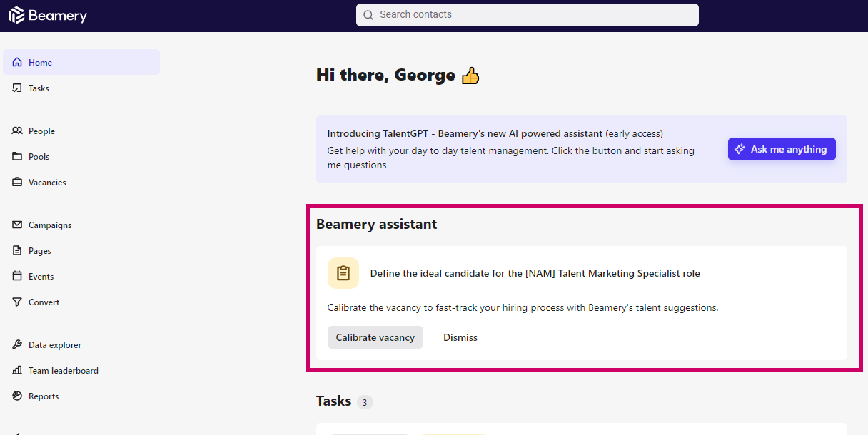Open the Convert section
This screenshot has width=868, height=435.
pyautogui.click(x=81, y=302)
